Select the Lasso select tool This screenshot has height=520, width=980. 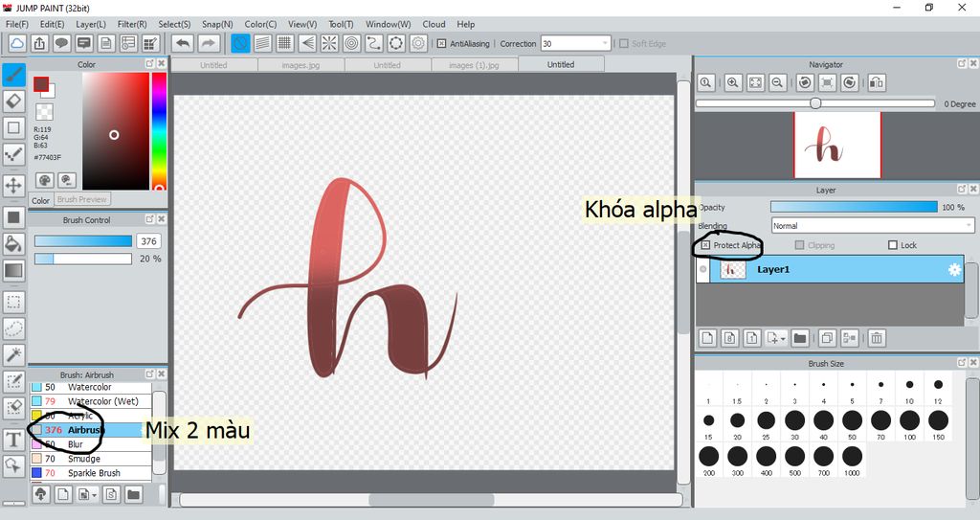click(x=13, y=328)
